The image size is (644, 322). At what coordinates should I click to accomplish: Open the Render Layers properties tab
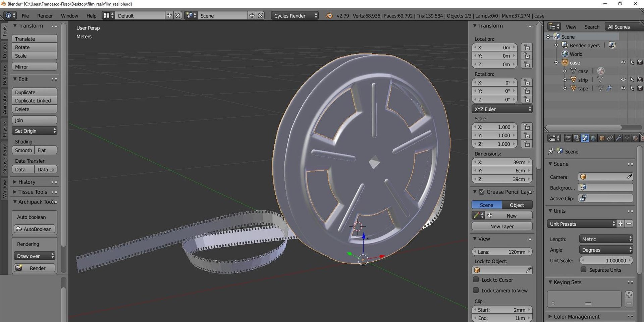tap(576, 138)
